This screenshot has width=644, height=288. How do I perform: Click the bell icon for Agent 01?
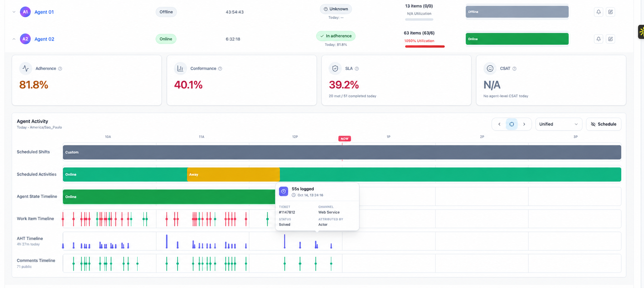point(598,12)
